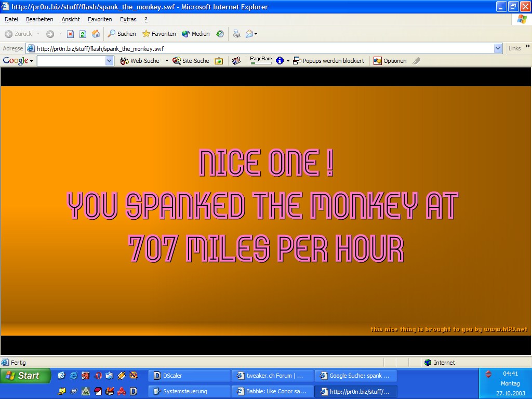Click the Google toolbar highlighter pen icon
The height and width of the screenshot is (399, 532).
click(416, 61)
